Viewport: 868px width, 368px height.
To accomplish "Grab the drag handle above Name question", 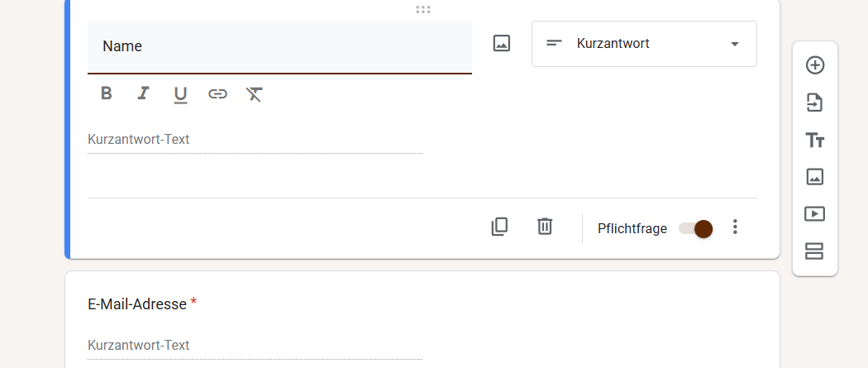I will point(423,9).
